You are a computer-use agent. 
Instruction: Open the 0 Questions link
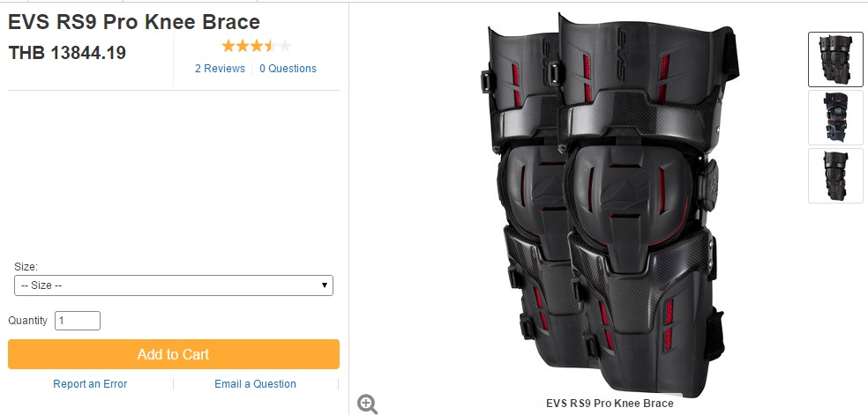tap(288, 69)
